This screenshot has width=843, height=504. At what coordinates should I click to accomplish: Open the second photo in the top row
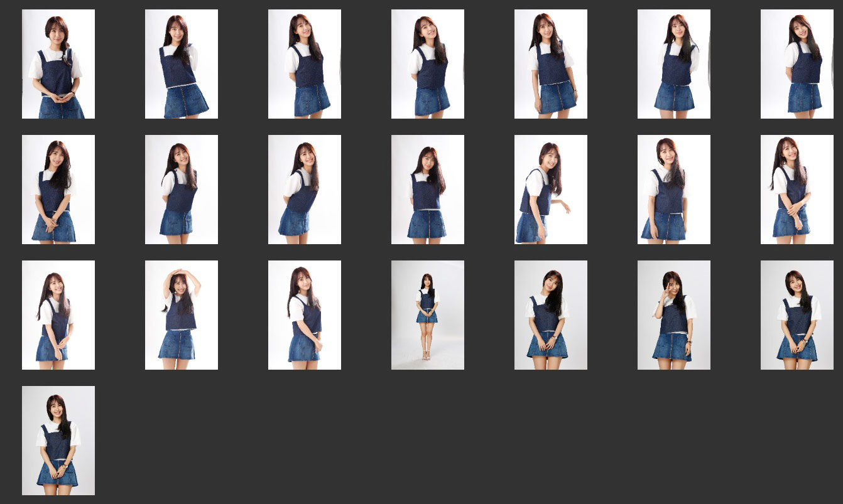(x=182, y=64)
